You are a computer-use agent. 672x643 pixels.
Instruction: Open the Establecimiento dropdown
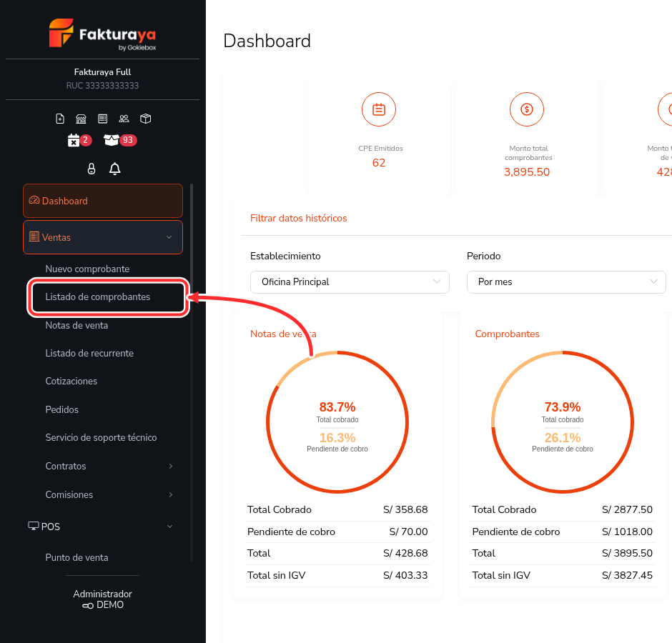(350, 282)
